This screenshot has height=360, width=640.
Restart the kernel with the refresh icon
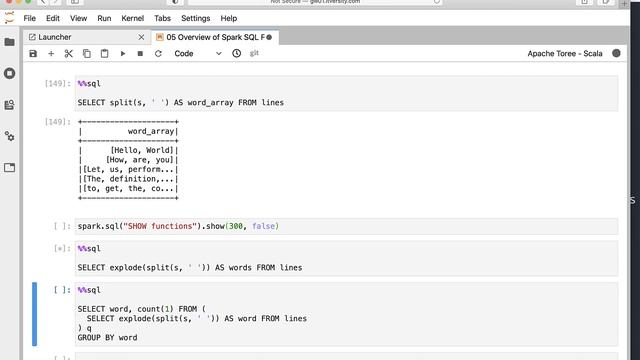click(158, 53)
